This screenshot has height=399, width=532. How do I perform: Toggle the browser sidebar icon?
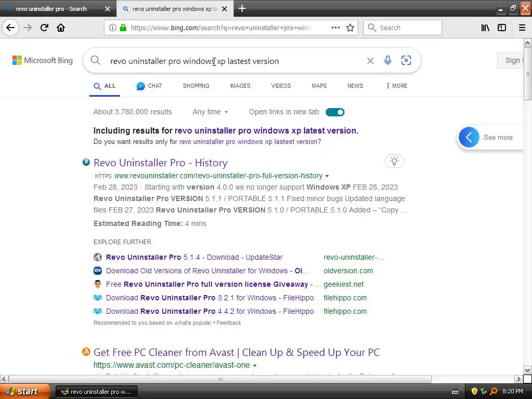click(502, 28)
